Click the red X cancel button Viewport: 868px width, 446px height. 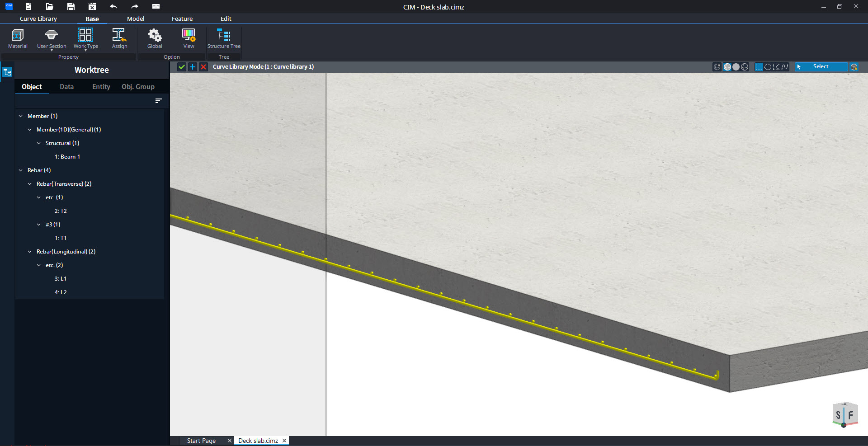(203, 67)
